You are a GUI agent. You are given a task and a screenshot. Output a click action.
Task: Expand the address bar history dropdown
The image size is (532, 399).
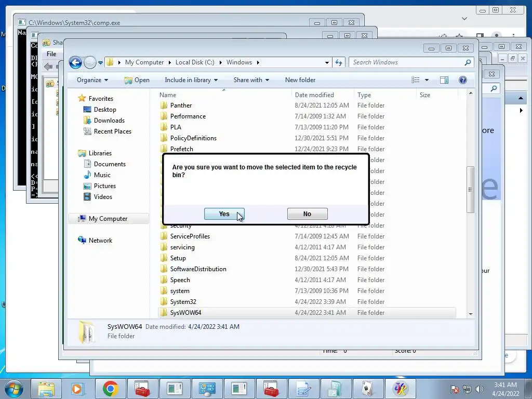[327, 62]
